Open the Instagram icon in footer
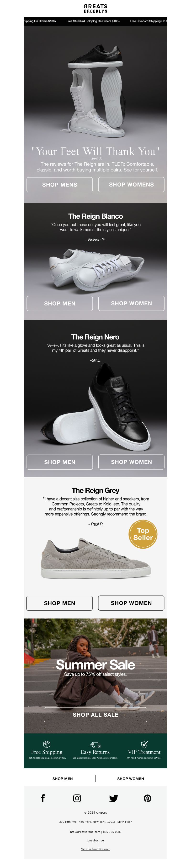The image size is (191, 868). pos(77,798)
